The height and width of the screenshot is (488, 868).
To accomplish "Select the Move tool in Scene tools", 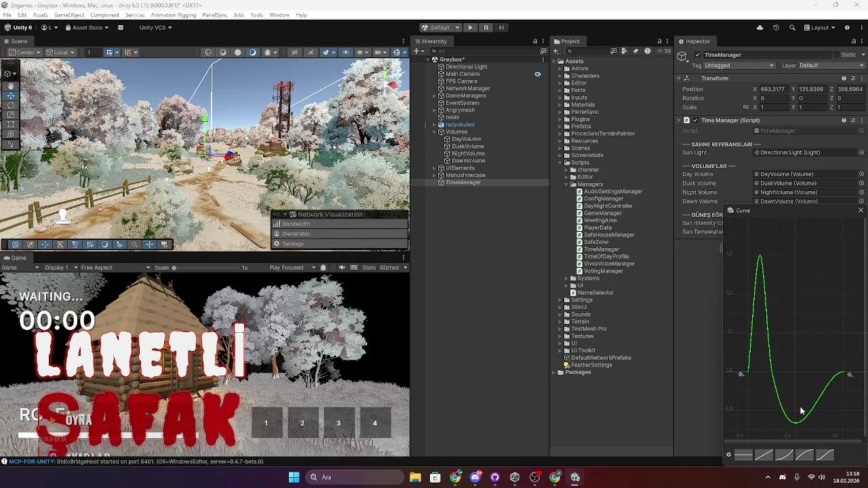I will tap(10, 96).
